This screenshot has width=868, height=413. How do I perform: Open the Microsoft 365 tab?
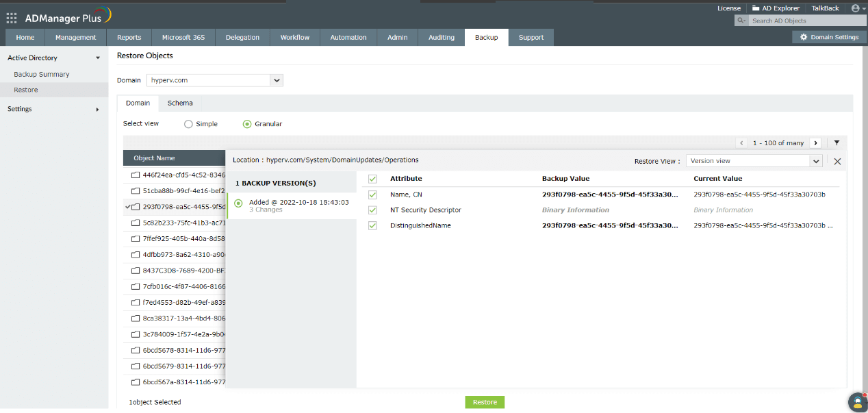pos(183,38)
